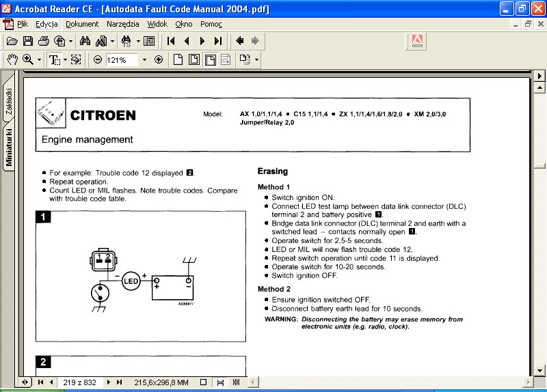547x392 pixels.
Task: Go to last page in the toolbar
Action: point(218,41)
